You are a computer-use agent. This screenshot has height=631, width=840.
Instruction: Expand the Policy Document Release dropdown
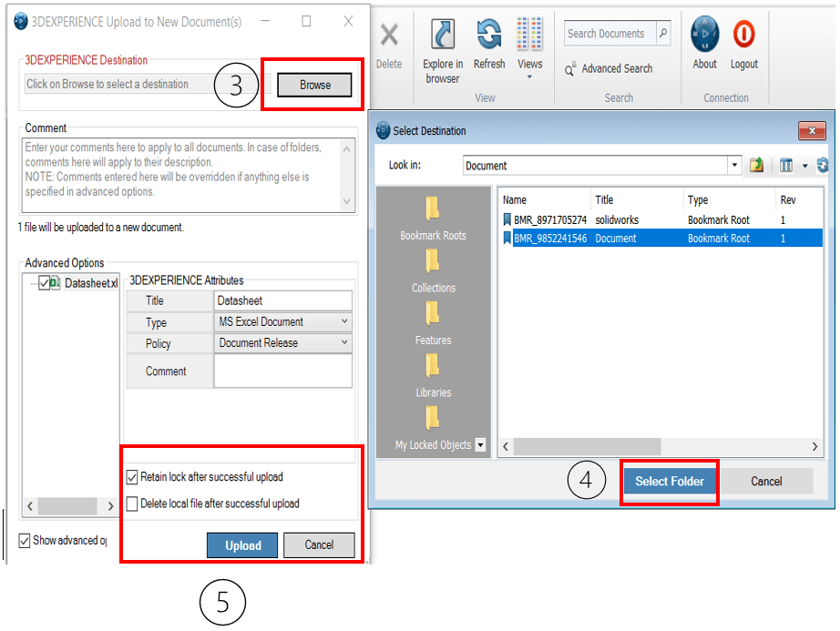[344, 342]
